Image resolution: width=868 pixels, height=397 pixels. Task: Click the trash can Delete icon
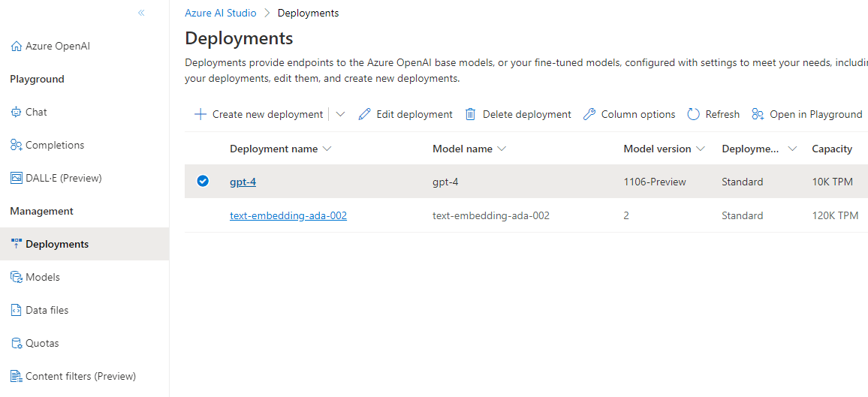point(471,115)
